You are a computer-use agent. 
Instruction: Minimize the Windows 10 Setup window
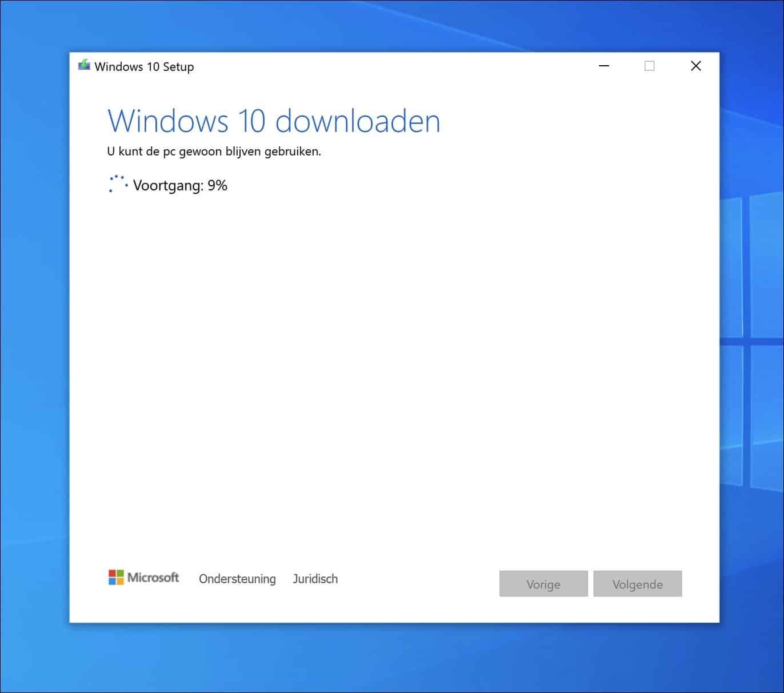point(604,66)
